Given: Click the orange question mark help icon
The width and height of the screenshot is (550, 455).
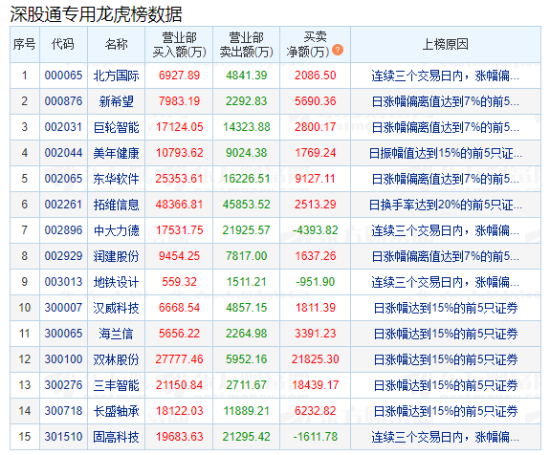Looking at the screenshot, I should pyautogui.click(x=337, y=50).
